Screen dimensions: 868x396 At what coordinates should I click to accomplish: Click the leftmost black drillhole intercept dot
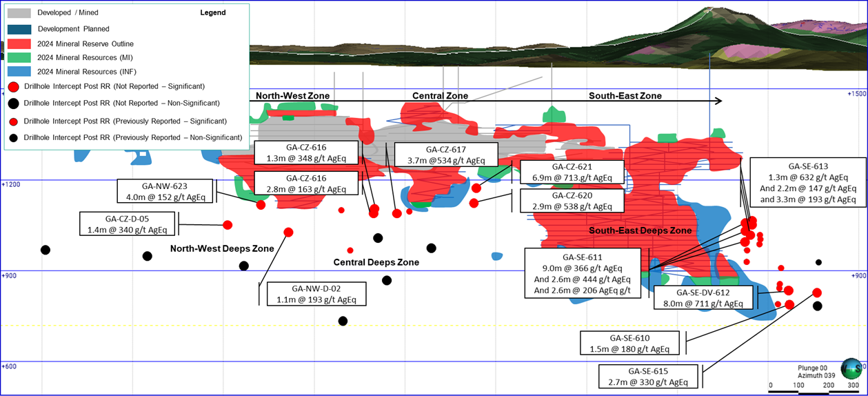(x=46, y=250)
